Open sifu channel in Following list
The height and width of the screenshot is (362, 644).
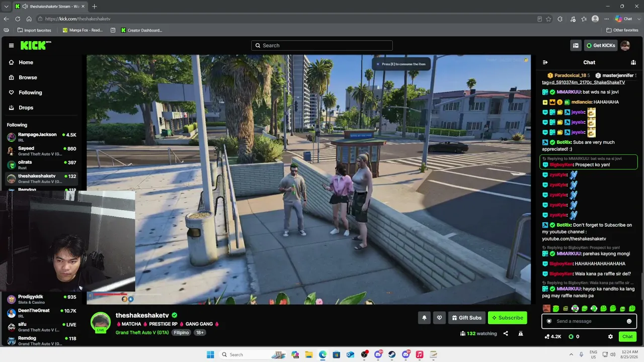(x=42, y=327)
